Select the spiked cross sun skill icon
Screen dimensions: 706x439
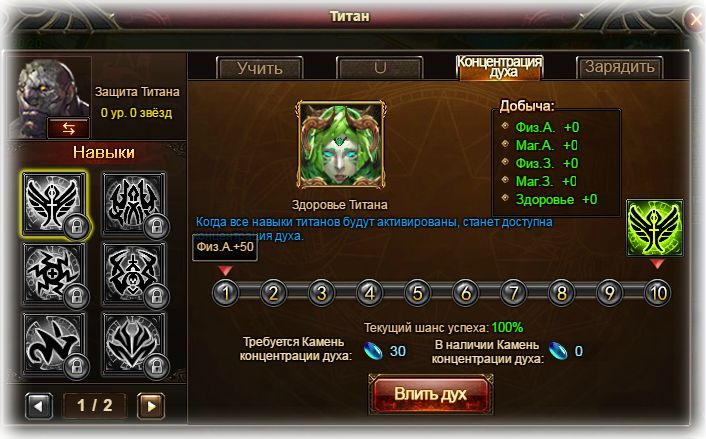54,274
